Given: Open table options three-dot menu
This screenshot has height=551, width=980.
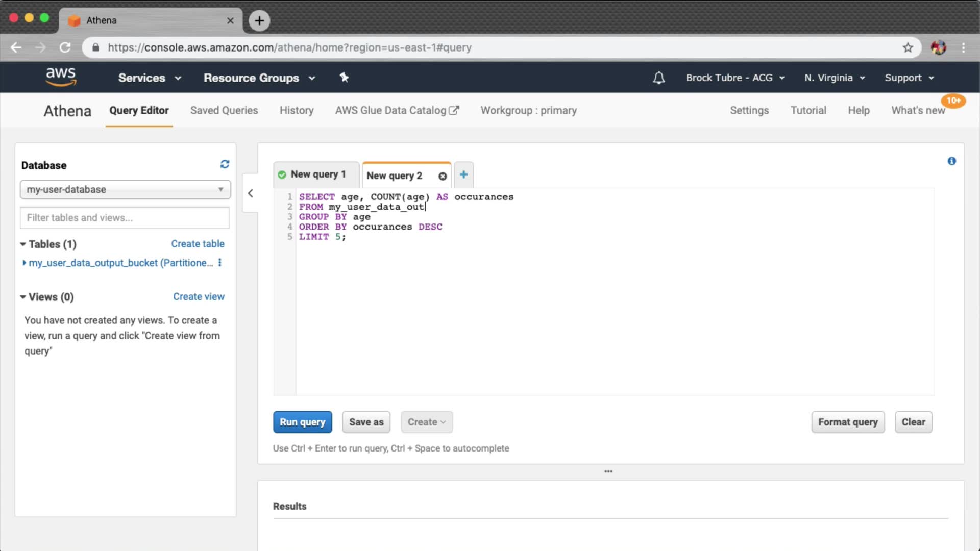Looking at the screenshot, I should coord(220,263).
